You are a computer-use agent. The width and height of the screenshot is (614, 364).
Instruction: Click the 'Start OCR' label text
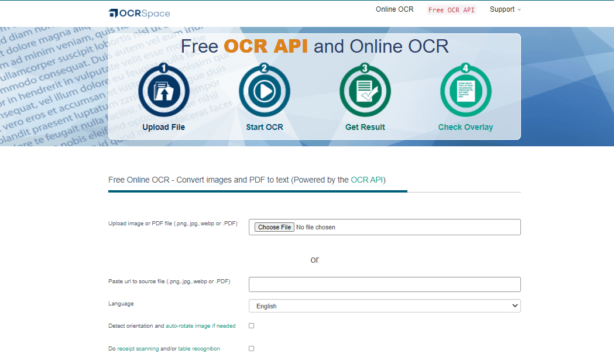(x=265, y=127)
